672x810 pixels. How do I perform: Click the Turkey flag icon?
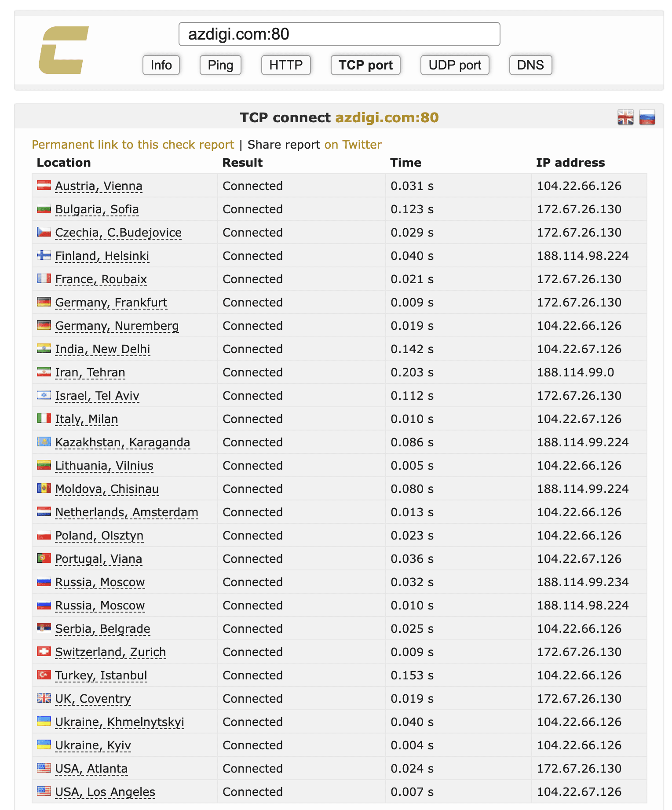click(44, 675)
